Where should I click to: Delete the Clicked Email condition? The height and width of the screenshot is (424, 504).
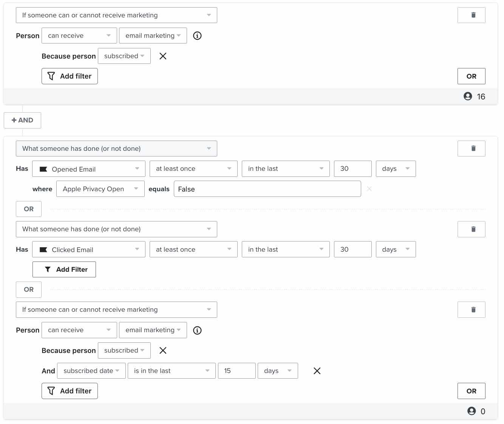pos(471,229)
